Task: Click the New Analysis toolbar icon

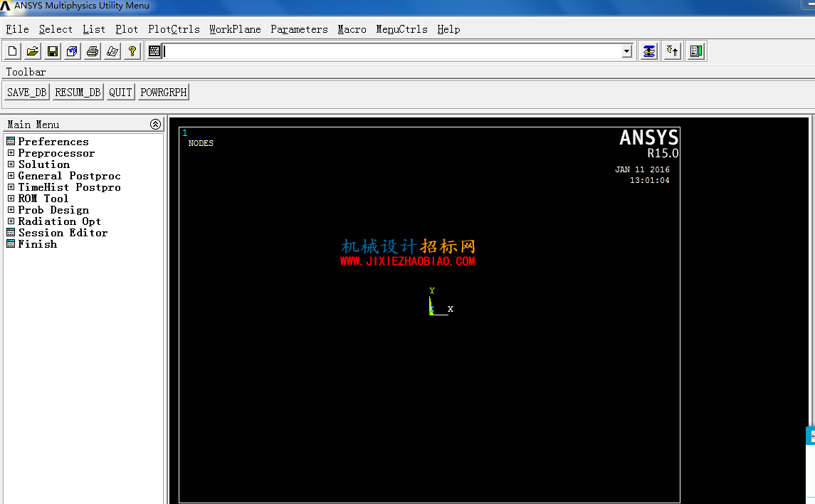Action: 13,51
